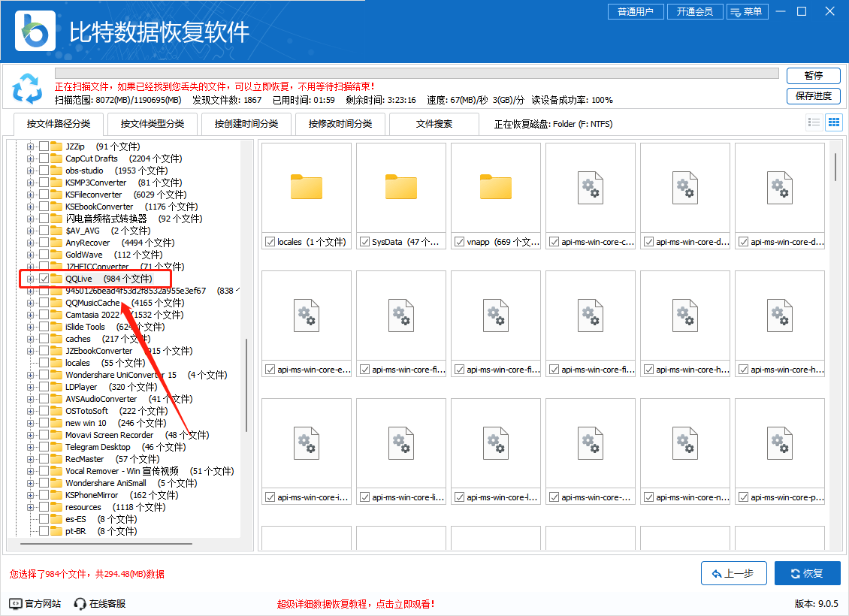Click the KSPhoneMirror folder icon

point(56,495)
